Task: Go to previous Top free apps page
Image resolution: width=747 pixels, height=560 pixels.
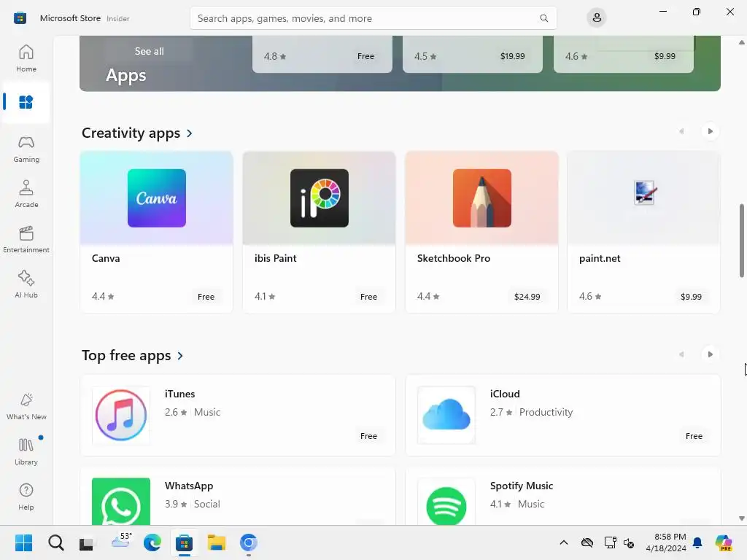Action: tap(682, 354)
